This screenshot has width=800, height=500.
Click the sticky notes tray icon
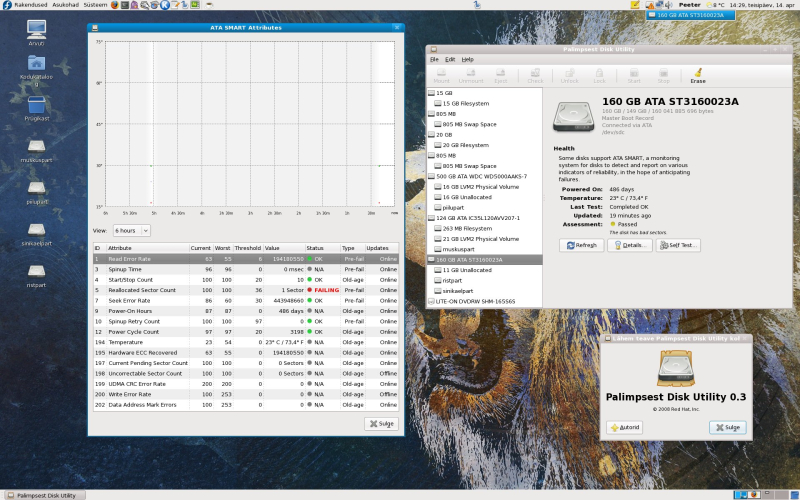635,5
